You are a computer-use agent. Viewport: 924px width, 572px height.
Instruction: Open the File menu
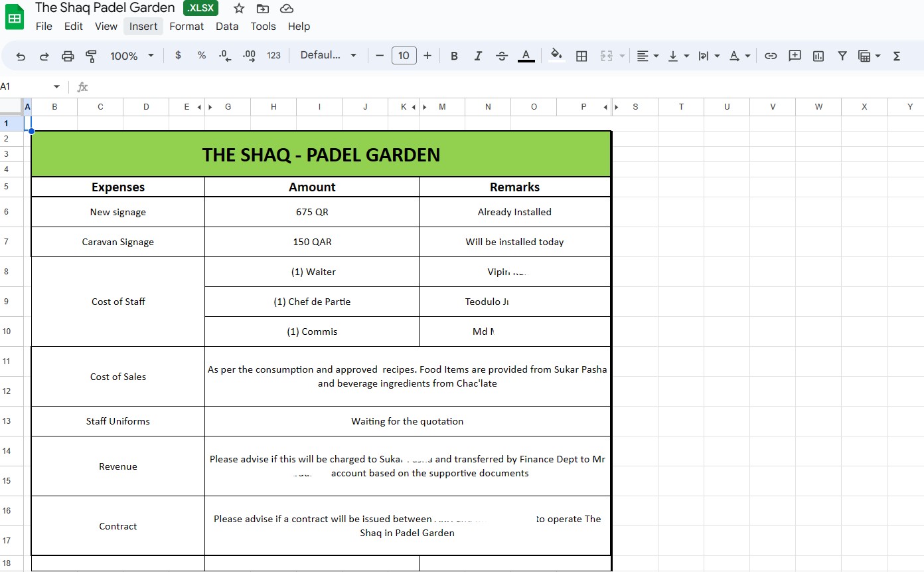pyautogui.click(x=44, y=27)
